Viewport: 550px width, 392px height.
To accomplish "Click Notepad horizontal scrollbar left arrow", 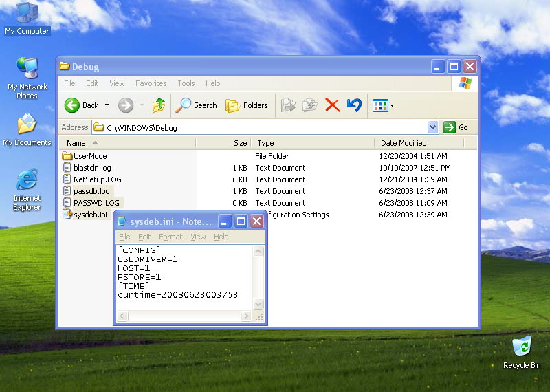I will (x=122, y=316).
